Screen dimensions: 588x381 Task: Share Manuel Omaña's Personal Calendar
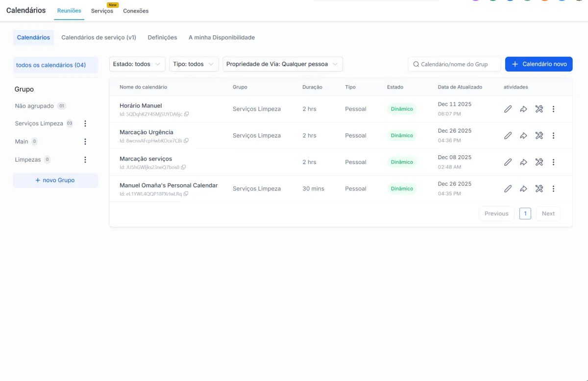coord(523,189)
